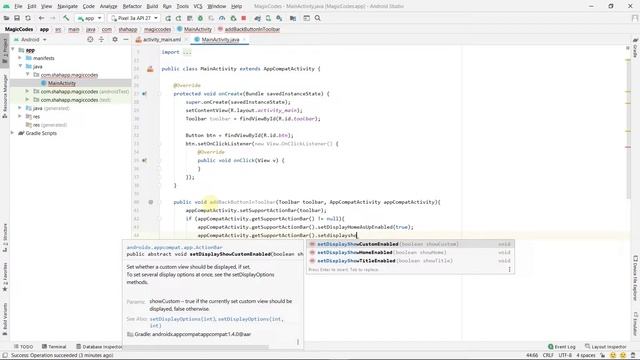Click the Save All toolbar icon
This screenshot has height=360, width=640.
(17, 18)
